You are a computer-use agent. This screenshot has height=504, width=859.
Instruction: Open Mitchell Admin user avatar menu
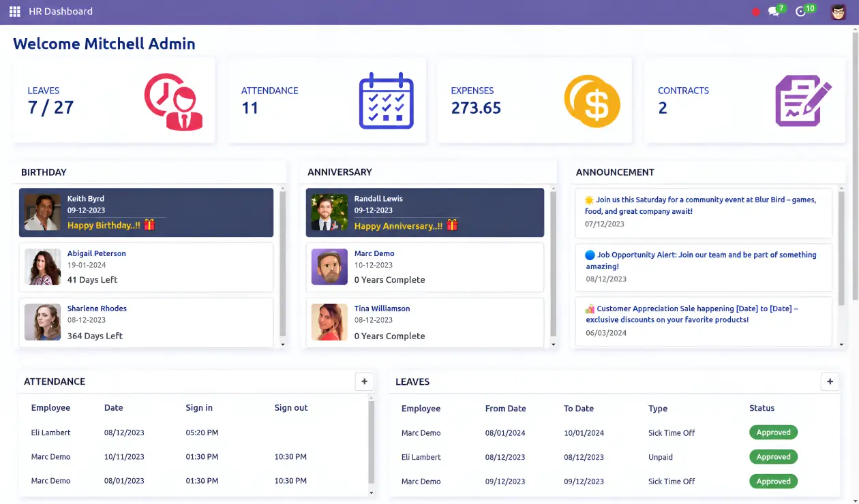838,12
